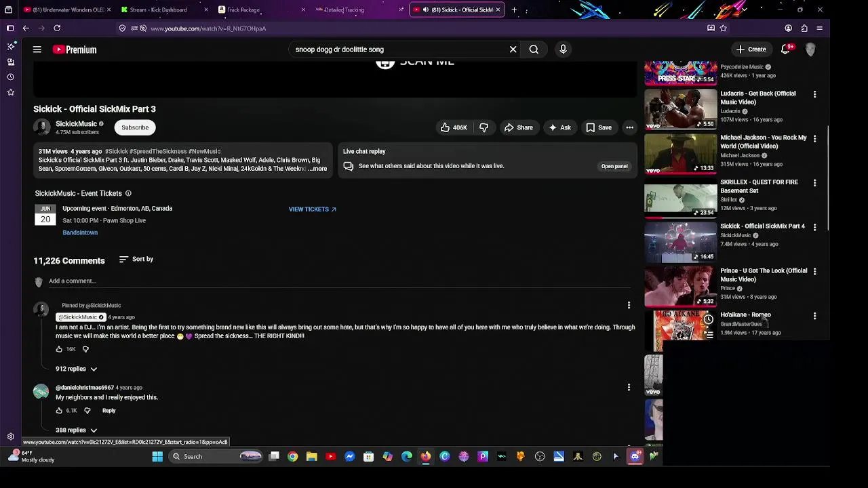Screen dimensions: 868x488
Task: Like danielchristmas6967's comment
Action: point(59,411)
